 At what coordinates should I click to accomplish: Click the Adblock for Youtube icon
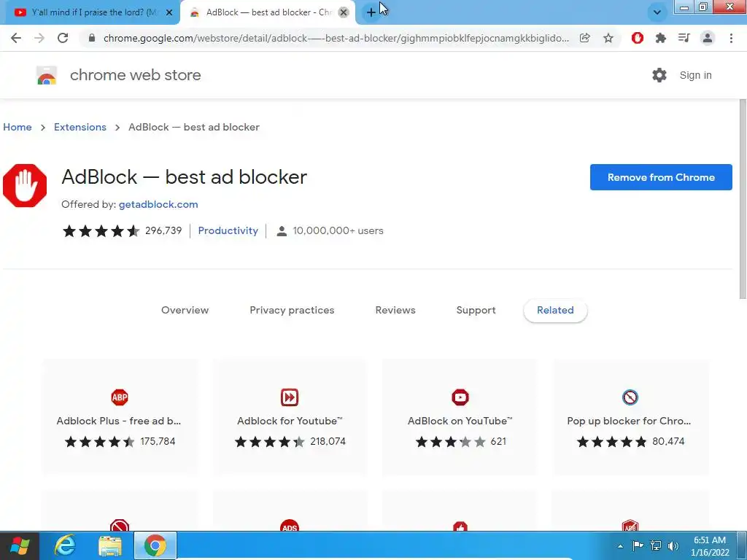[x=290, y=397]
